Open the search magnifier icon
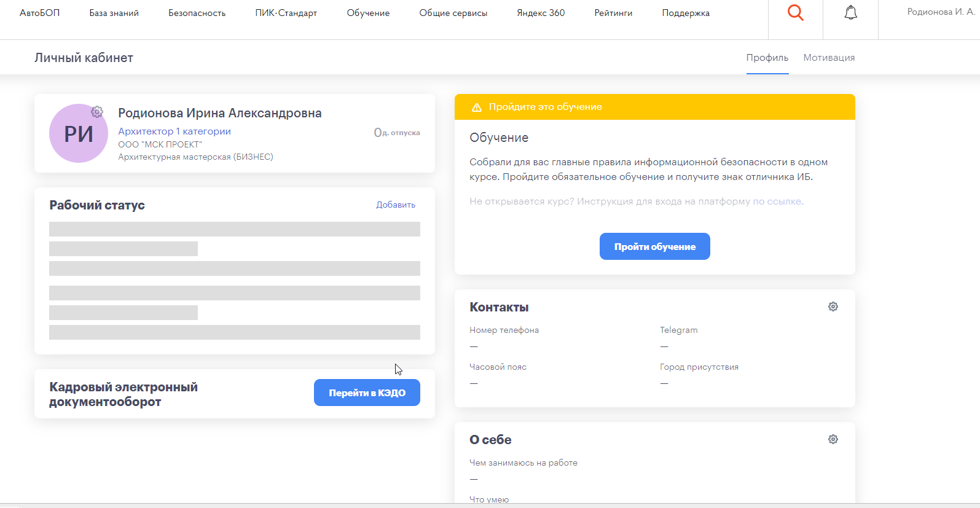 click(x=796, y=13)
